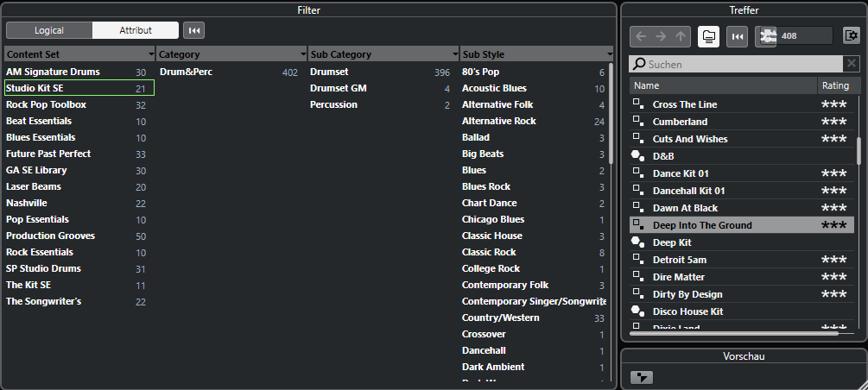
Task: Select the Rock Pop Toolbox content set
Action: click(46, 104)
